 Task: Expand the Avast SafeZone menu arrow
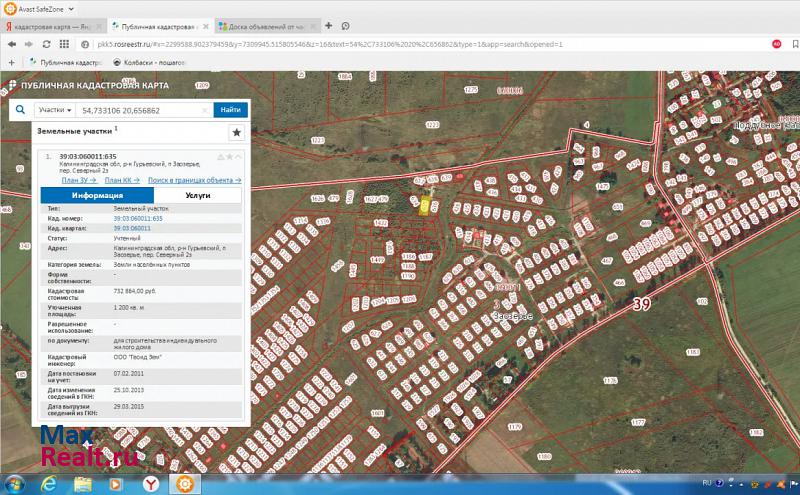pyautogui.click(x=71, y=8)
